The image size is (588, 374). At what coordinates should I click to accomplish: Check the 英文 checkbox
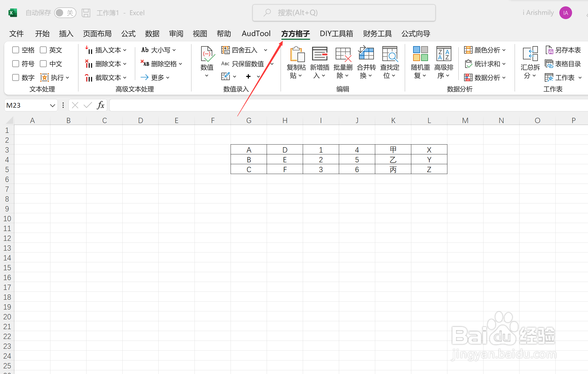[x=43, y=50]
